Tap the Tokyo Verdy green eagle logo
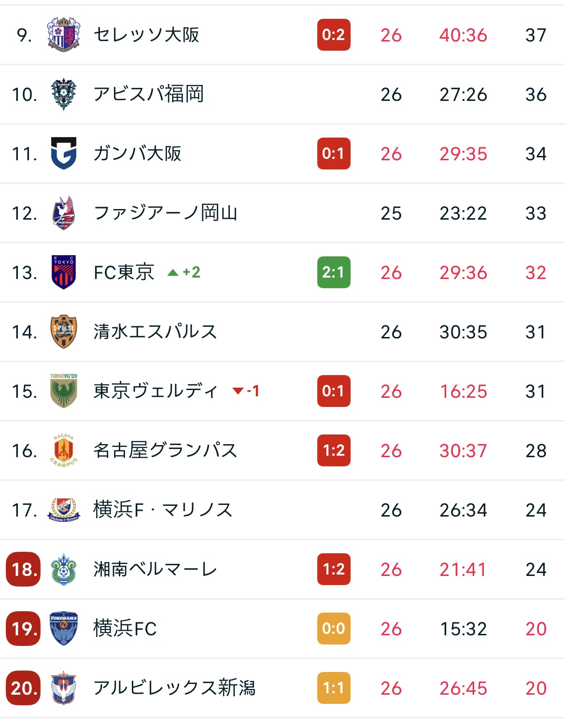 point(63,391)
